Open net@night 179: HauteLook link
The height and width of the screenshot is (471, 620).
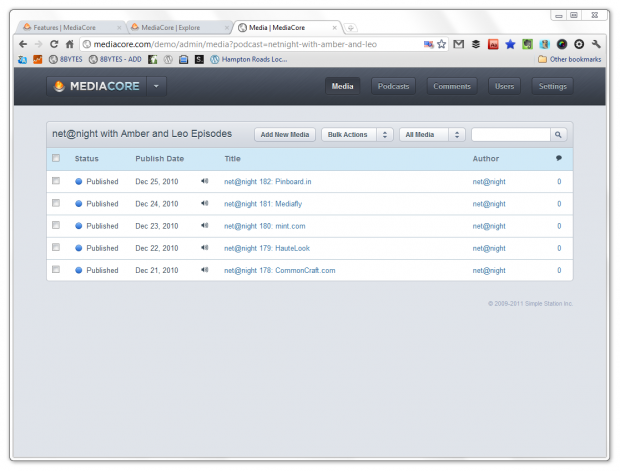(267, 248)
